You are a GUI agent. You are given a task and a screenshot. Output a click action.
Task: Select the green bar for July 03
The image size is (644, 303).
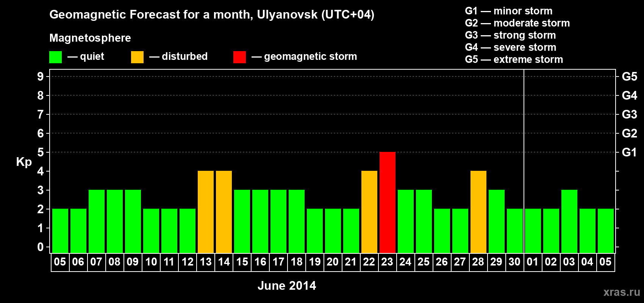[x=569, y=221]
